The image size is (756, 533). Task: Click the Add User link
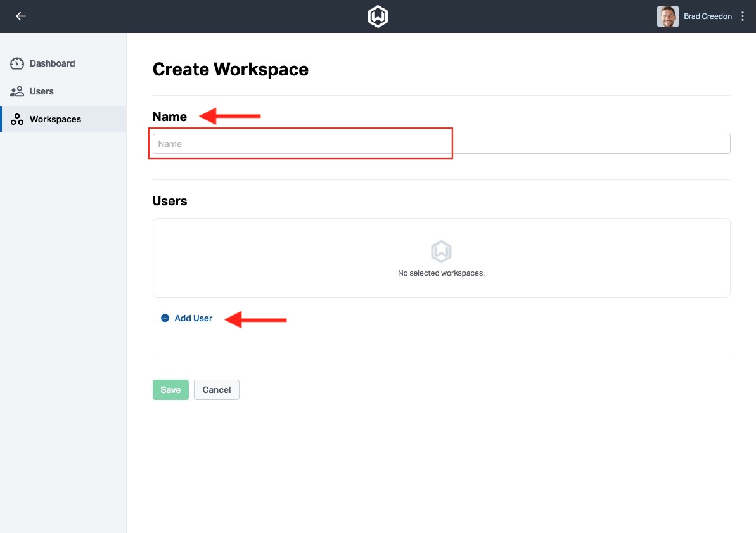(x=193, y=318)
